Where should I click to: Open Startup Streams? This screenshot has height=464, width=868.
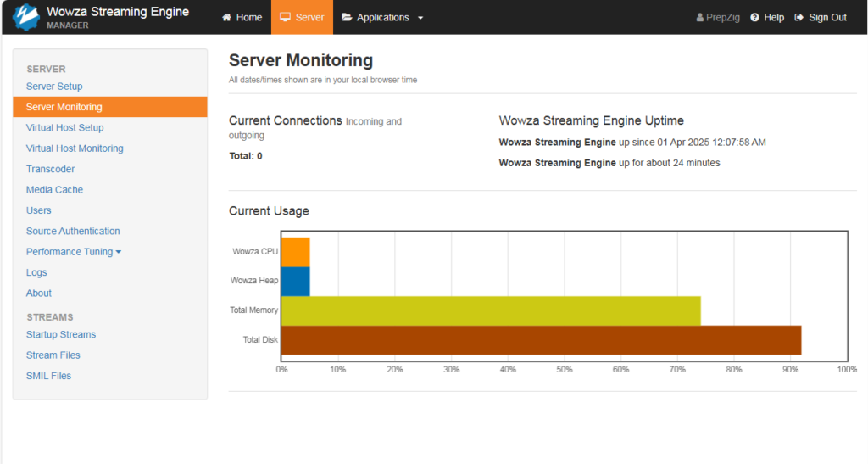coord(61,334)
